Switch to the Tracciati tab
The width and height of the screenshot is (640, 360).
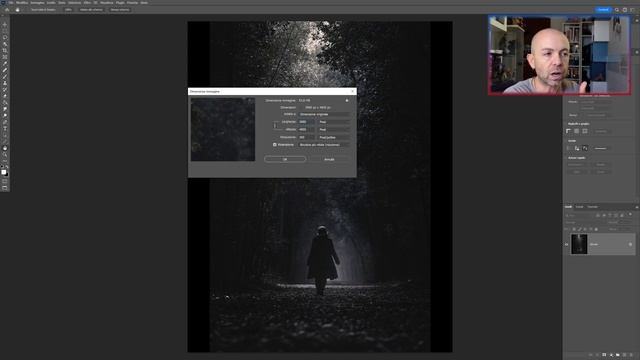[x=593, y=207]
